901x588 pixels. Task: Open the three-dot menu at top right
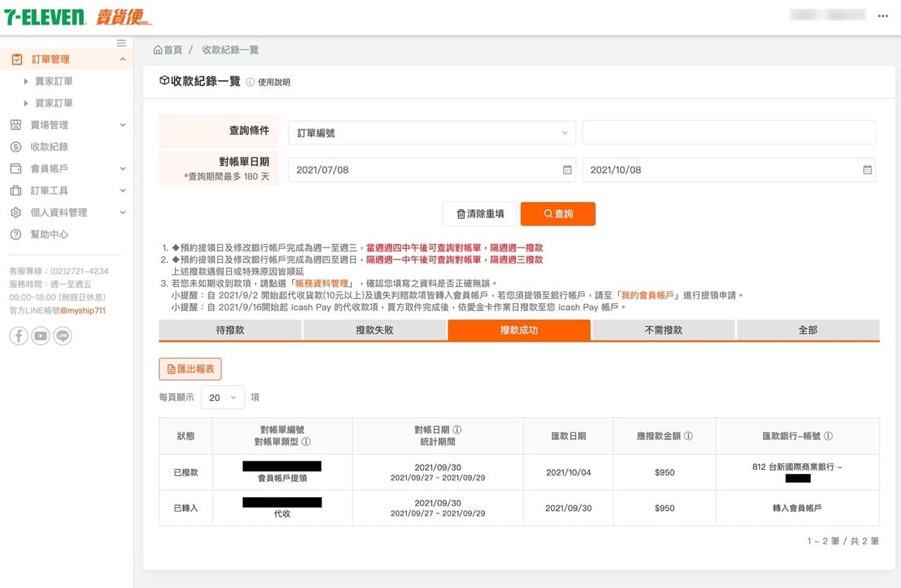883,16
